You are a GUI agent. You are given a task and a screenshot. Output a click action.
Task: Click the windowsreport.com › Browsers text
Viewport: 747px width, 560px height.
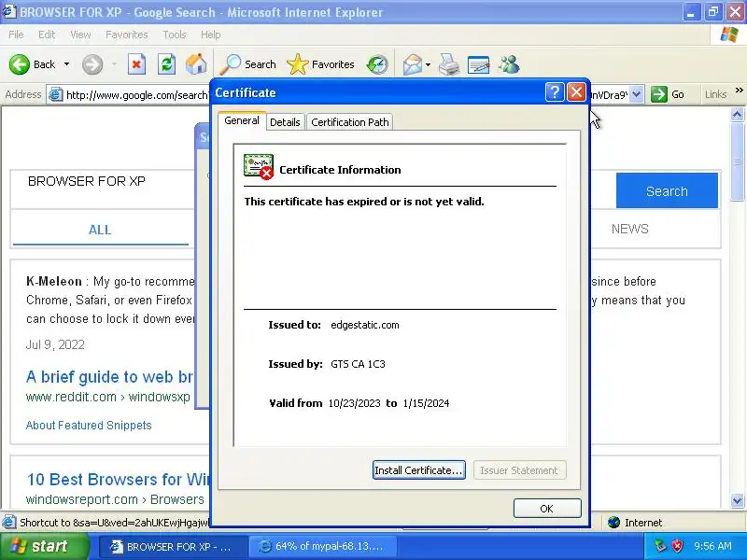(x=115, y=499)
